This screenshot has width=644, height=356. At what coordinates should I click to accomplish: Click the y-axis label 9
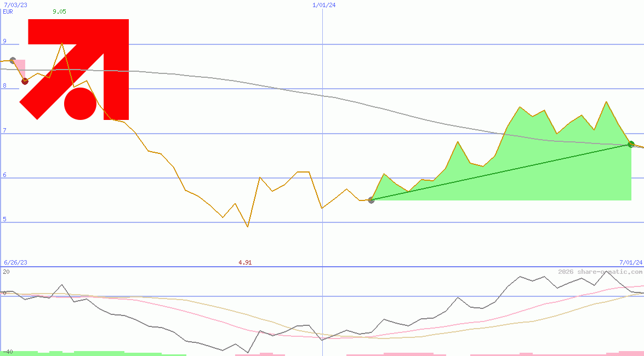[x=4, y=41]
